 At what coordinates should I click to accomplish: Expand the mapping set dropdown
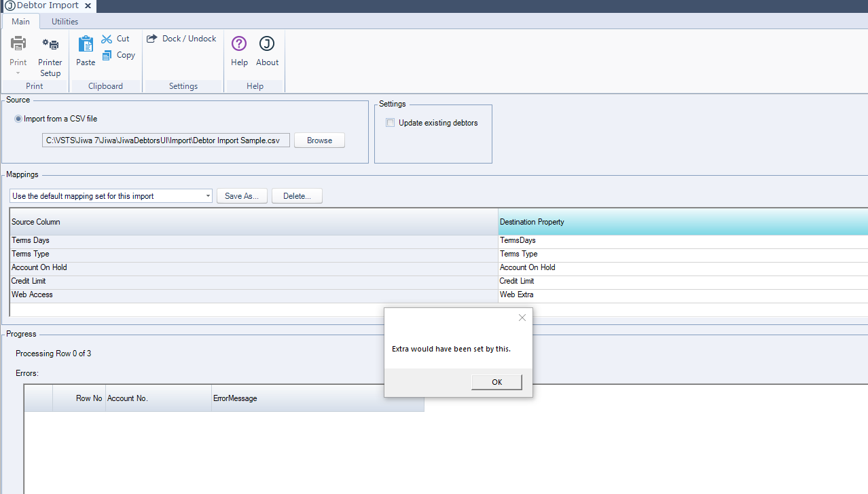pos(208,196)
